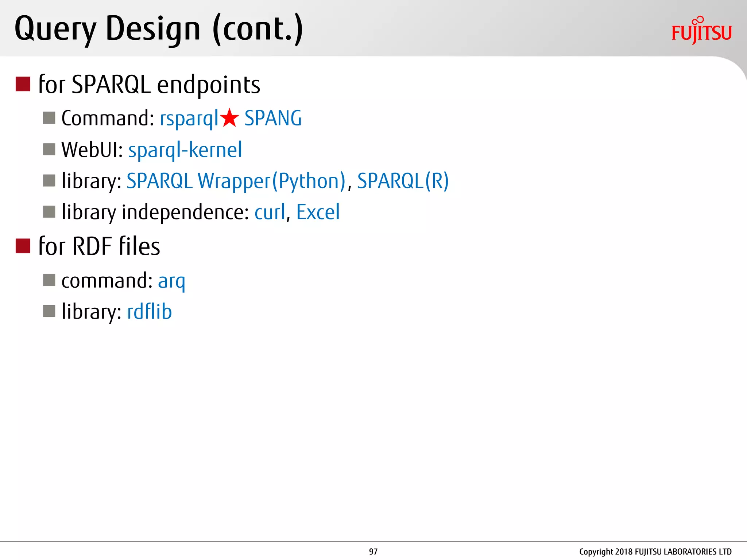This screenshot has height=560, width=747.
Task: Open the Excel link
Action: click(x=318, y=212)
